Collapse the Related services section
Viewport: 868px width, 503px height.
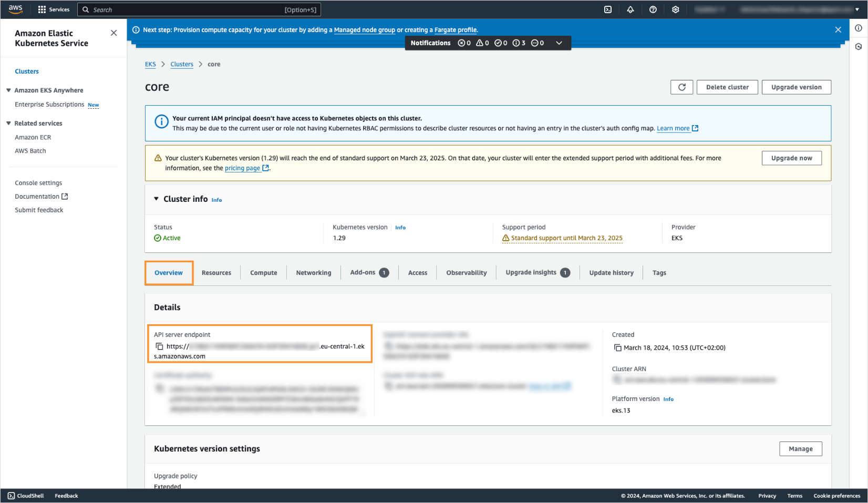tap(8, 123)
